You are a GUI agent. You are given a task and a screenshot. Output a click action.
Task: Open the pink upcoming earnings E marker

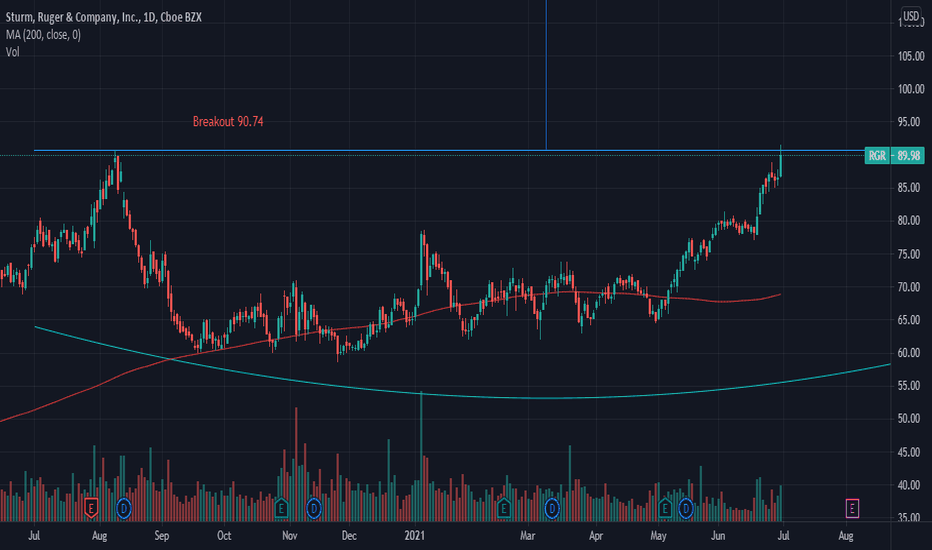pos(852,508)
